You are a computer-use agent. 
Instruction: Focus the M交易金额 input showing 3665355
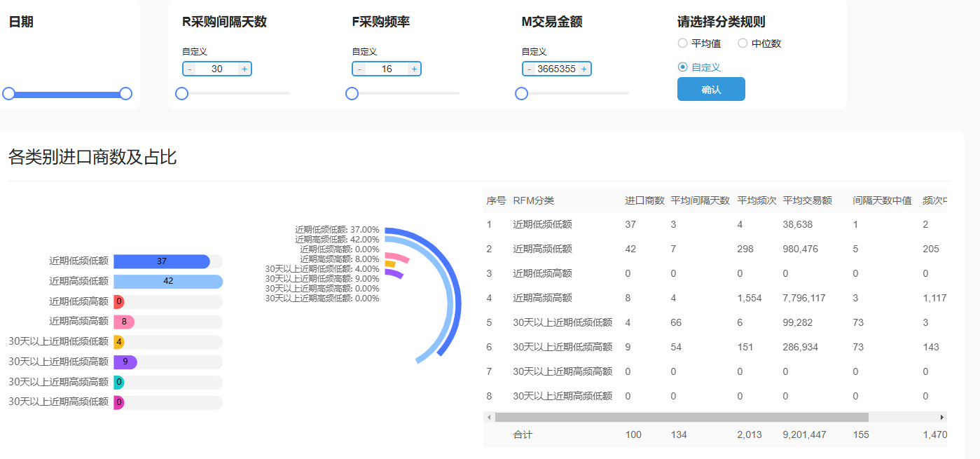pos(556,69)
